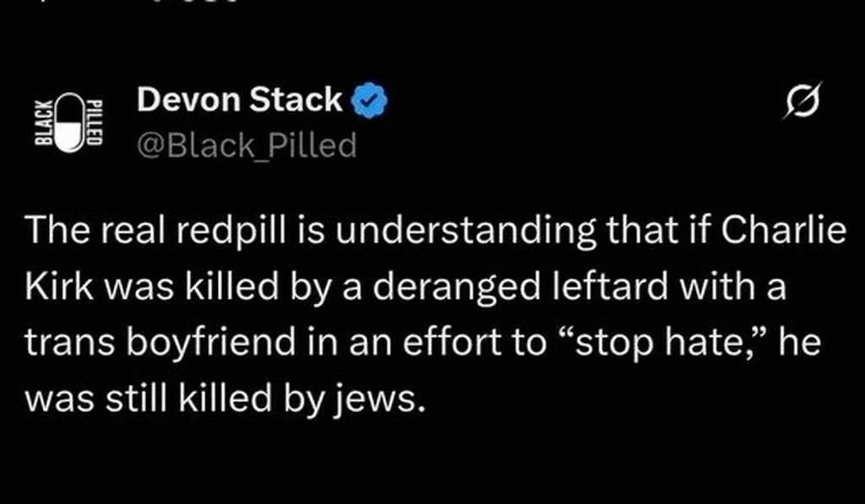The width and height of the screenshot is (865, 504).
Task: Click the blue verified checkmark badge
Action: [367, 102]
